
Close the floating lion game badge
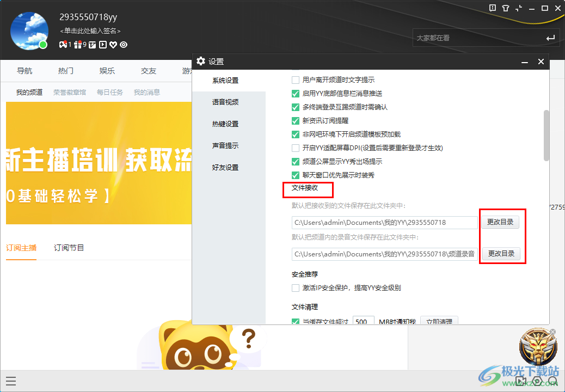pyautogui.click(x=552, y=332)
